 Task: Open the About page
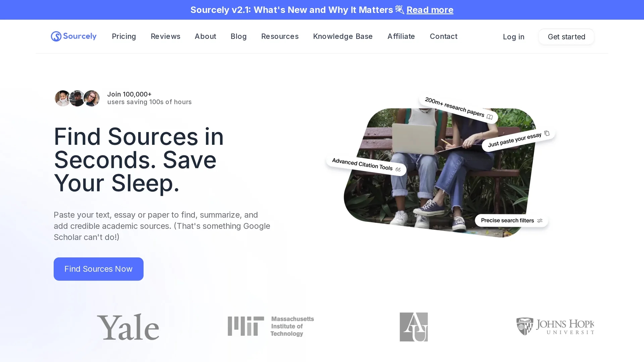pyautogui.click(x=205, y=36)
